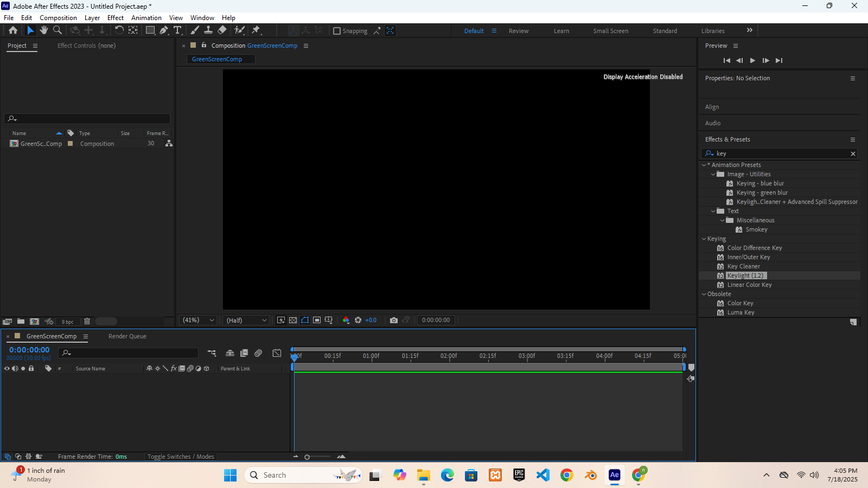Collapse the Text presets folder
868x488 pixels.
tap(713, 211)
